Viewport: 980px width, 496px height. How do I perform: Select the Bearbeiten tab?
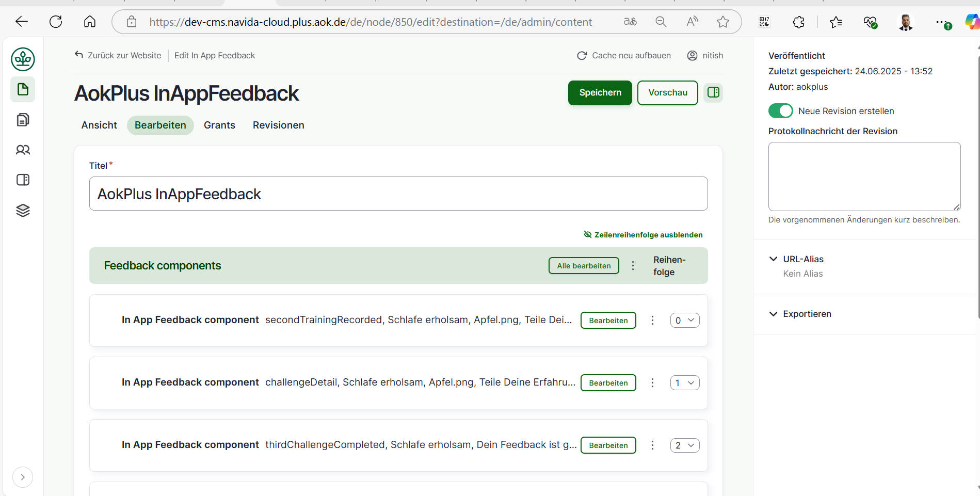click(160, 125)
